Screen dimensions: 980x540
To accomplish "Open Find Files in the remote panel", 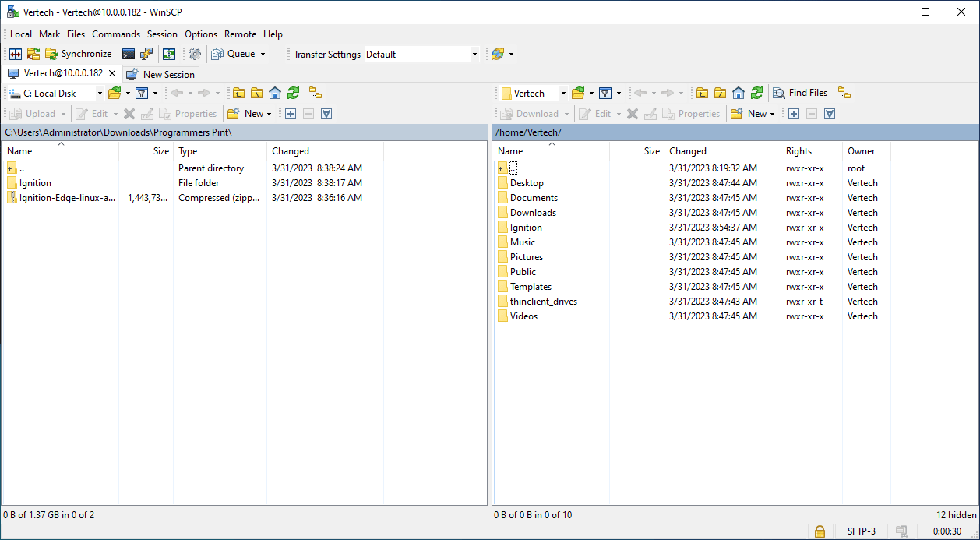I will pyautogui.click(x=800, y=93).
